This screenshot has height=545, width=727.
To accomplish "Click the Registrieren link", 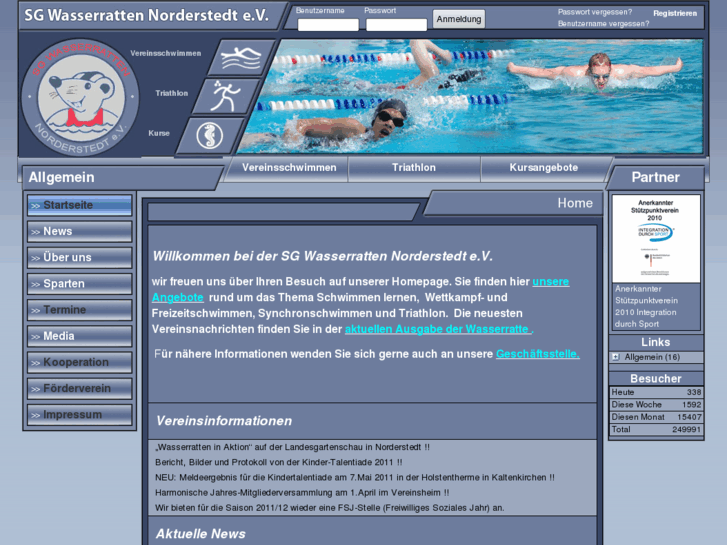I will [675, 13].
